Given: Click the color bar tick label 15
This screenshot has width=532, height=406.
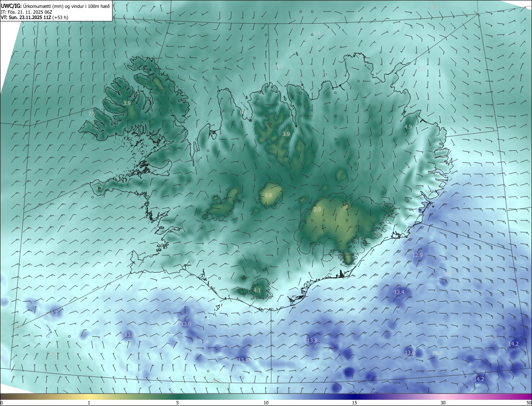Looking at the screenshot, I should coord(355,403).
